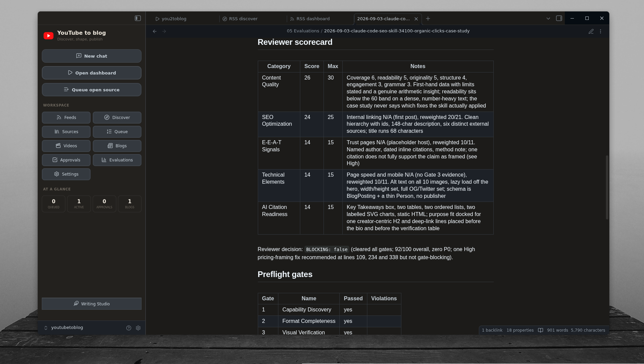Viewport: 644px width, 364px height.
Task: Navigate back with the left arrow
Action: [155, 31]
